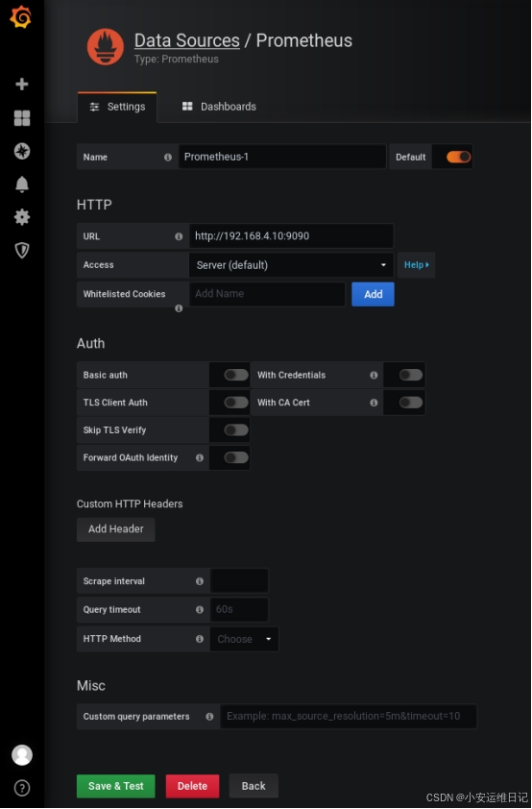Open the Access Server (default) dropdown

291,265
